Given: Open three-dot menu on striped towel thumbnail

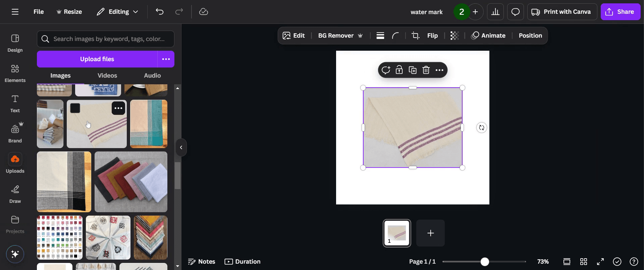Looking at the screenshot, I should [118, 108].
